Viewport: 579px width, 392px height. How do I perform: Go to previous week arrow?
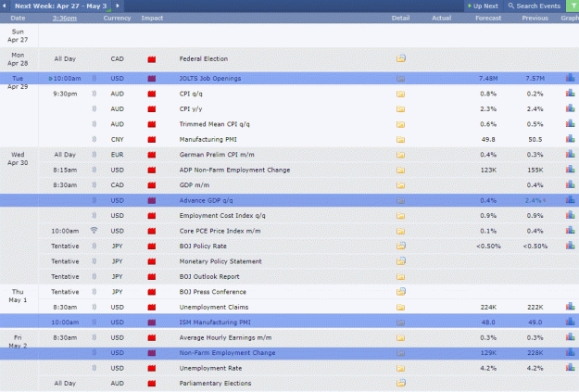click(x=4, y=6)
